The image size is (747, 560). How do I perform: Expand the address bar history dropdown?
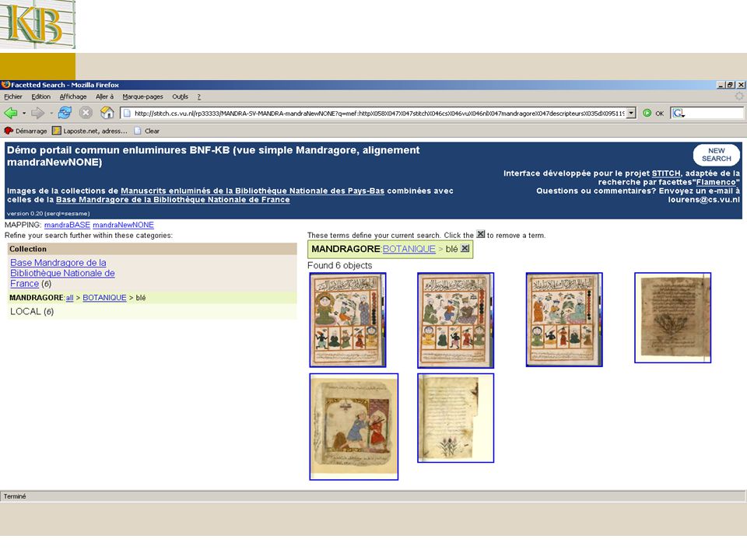pos(631,114)
